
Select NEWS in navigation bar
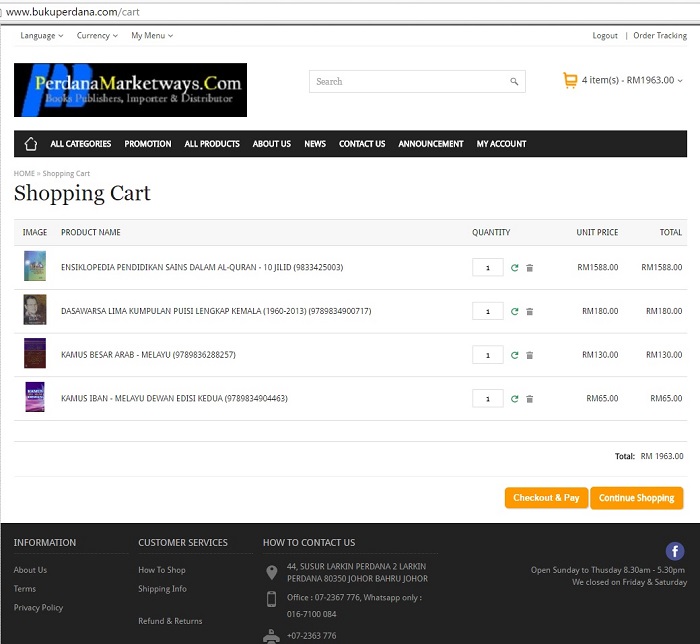click(315, 144)
